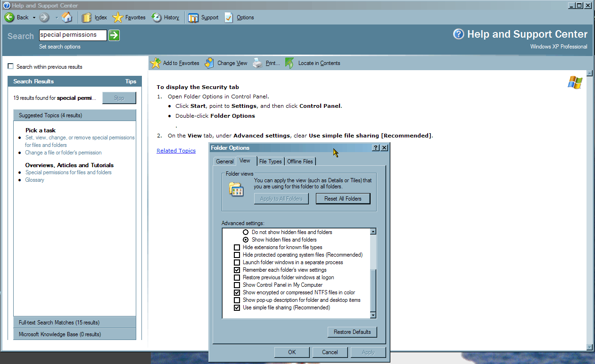Screen dimensions: 595x364
Task: Close the Folder Options dialog
Action: 384,148
